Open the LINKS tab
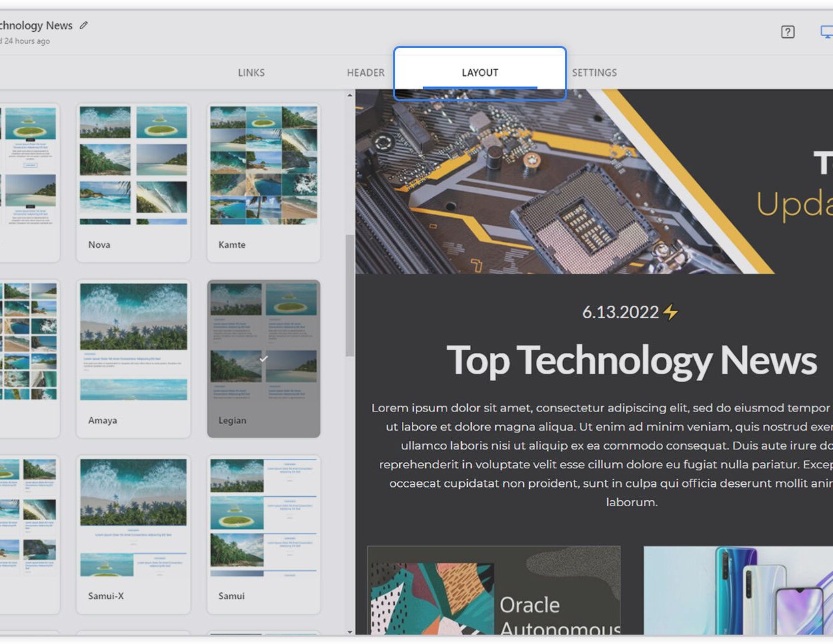This screenshot has width=833, height=644. 251,73
